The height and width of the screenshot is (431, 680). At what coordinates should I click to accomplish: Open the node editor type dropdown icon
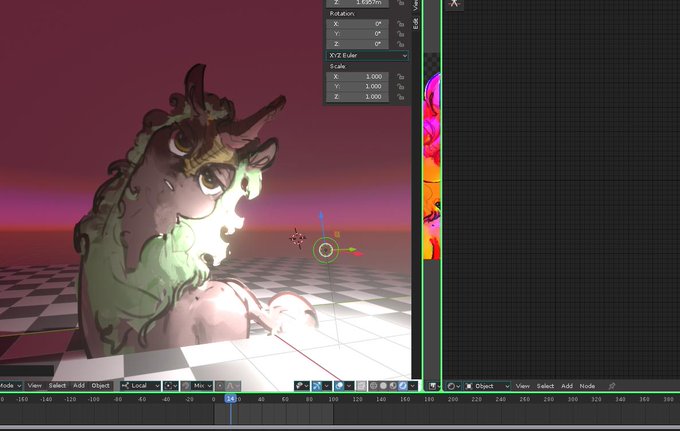(x=453, y=386)
